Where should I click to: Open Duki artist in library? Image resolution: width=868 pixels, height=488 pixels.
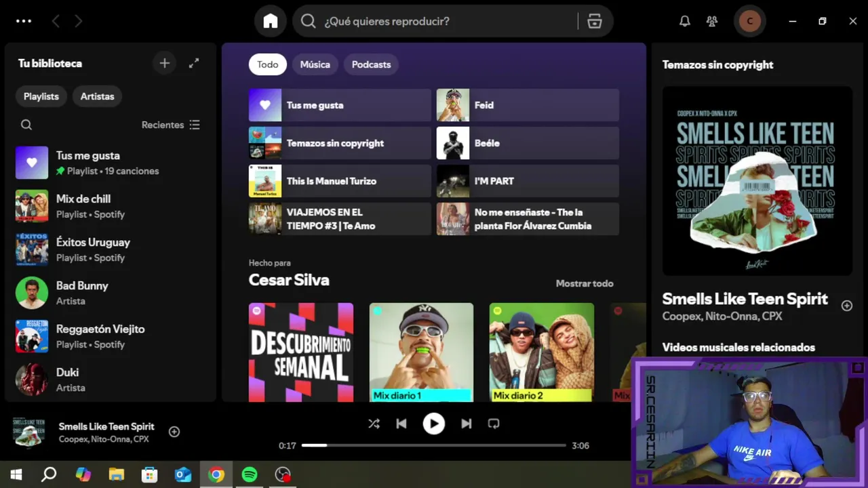coord(110,380)
